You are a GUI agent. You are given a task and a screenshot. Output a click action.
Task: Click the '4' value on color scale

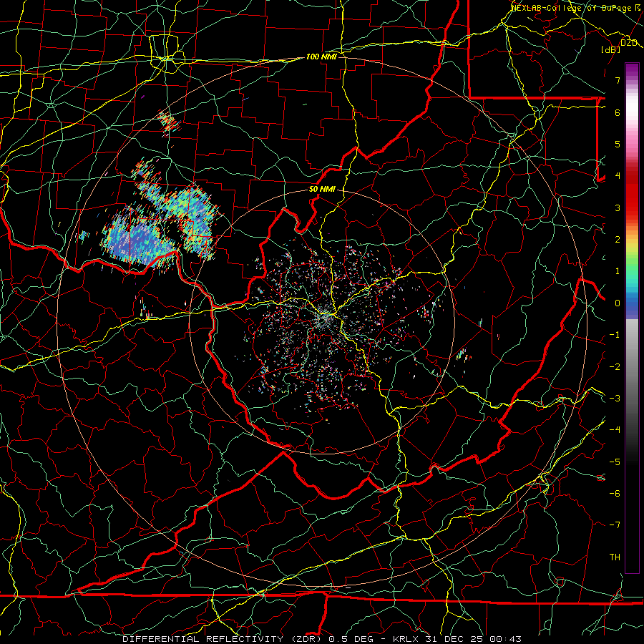(618, 176)
